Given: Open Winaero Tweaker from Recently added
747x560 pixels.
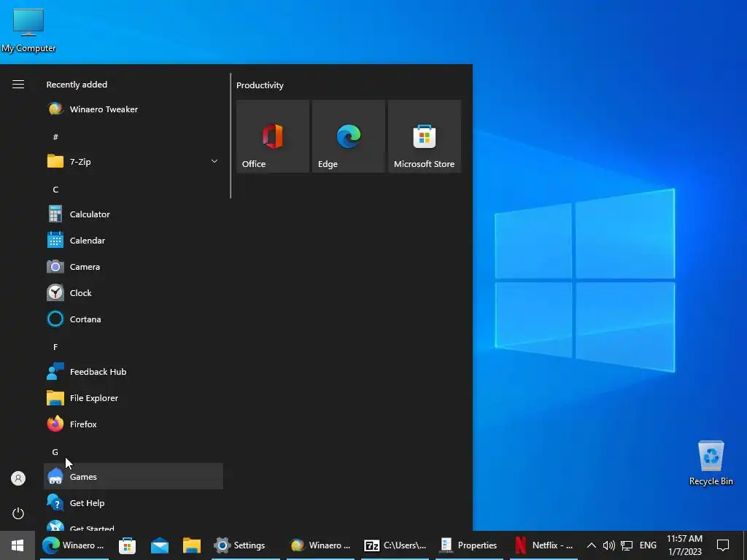Looking at the screenshot, I should (133, 109).
